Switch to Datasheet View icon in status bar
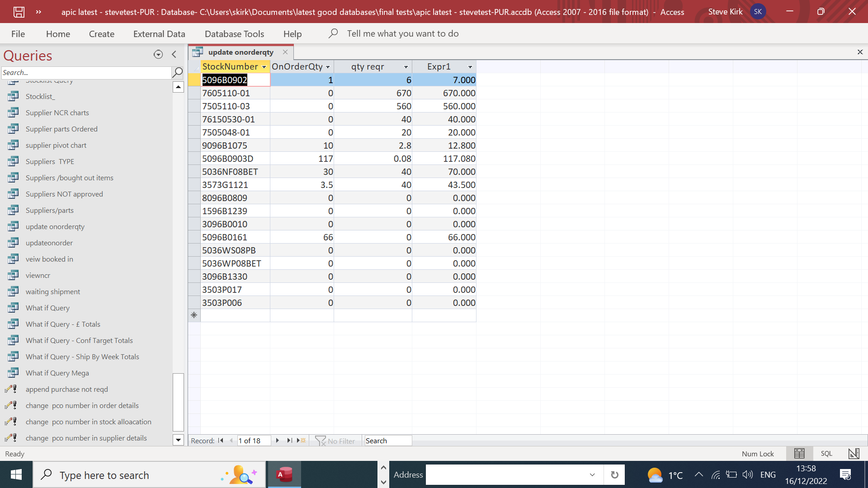868x488 pixels. coord(799,454)
